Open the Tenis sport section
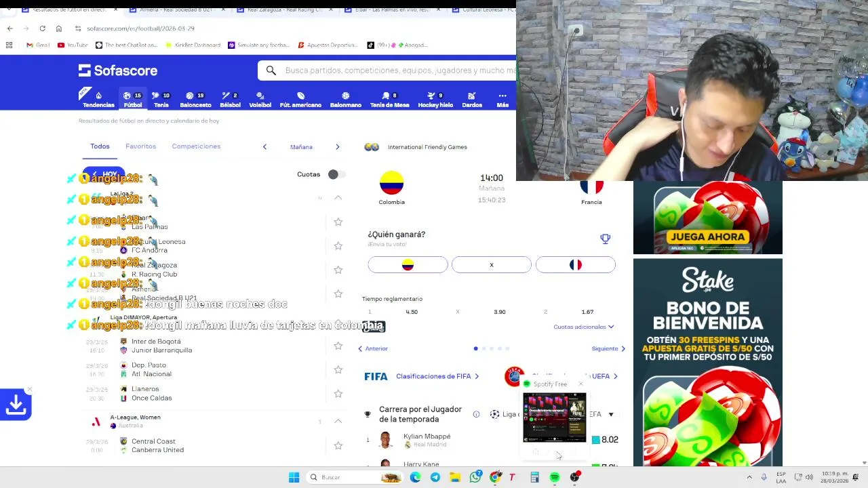Screen dimensions: 868x488 [161, 100]
